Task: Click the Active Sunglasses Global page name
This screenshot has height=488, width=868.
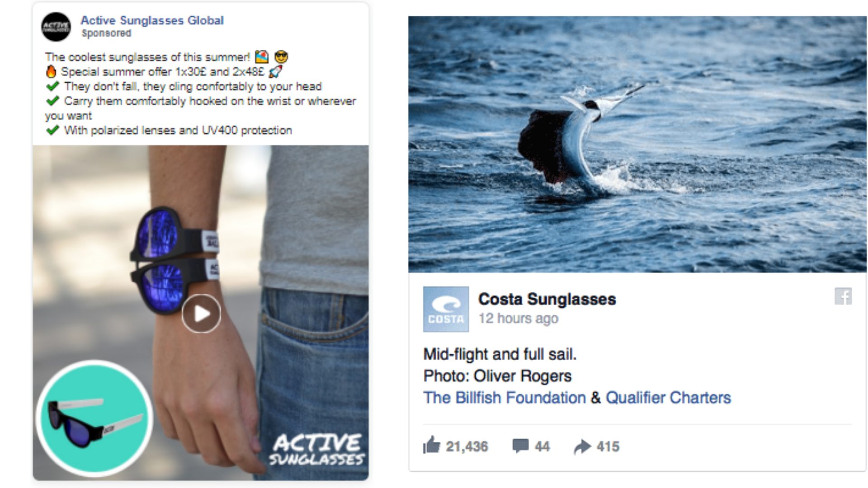Action: pos(152,20)
